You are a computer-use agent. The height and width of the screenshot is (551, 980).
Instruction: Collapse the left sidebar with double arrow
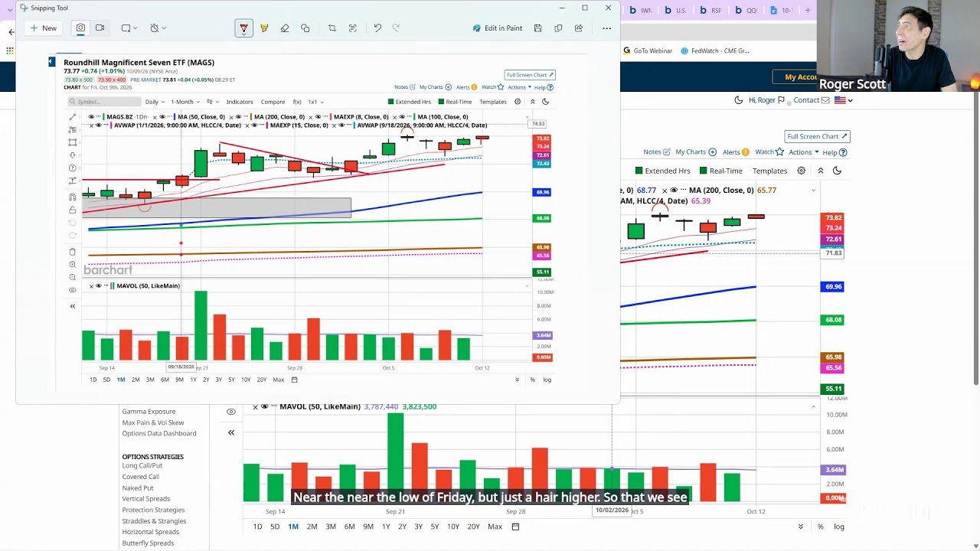[231, 432]
